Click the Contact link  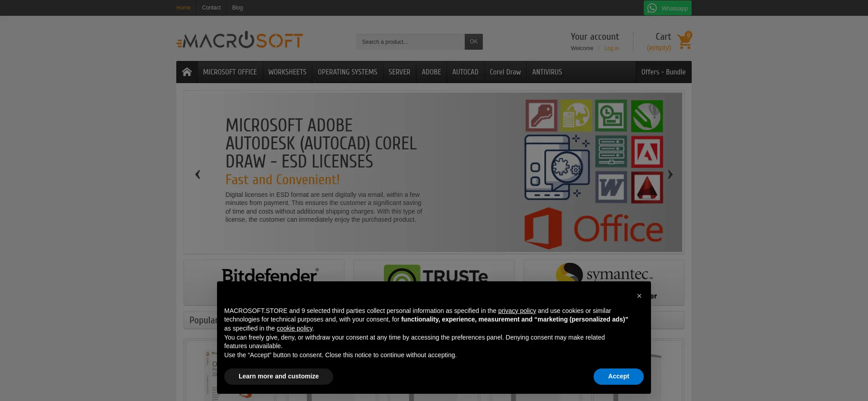tap(211, 8)
